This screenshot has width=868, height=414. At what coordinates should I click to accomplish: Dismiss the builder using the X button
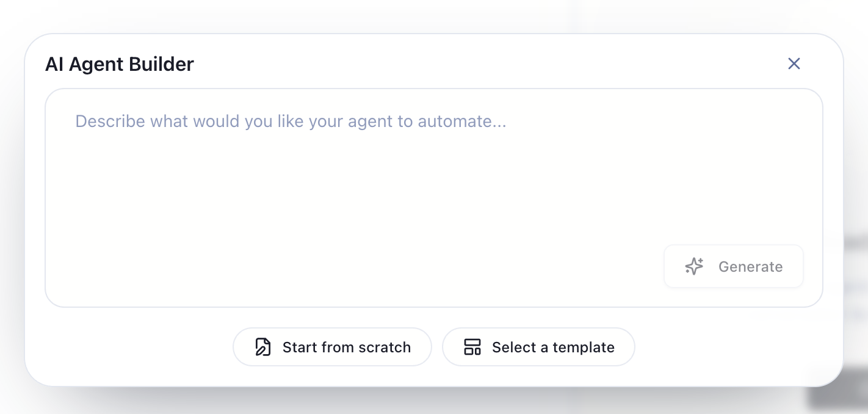(x=794, y=64)
